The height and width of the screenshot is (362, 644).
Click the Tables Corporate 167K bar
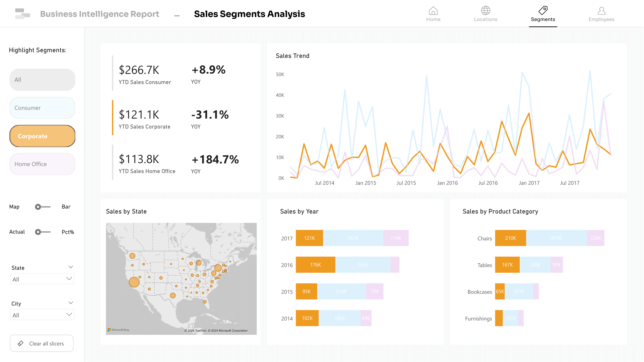(x=507, y=265)
